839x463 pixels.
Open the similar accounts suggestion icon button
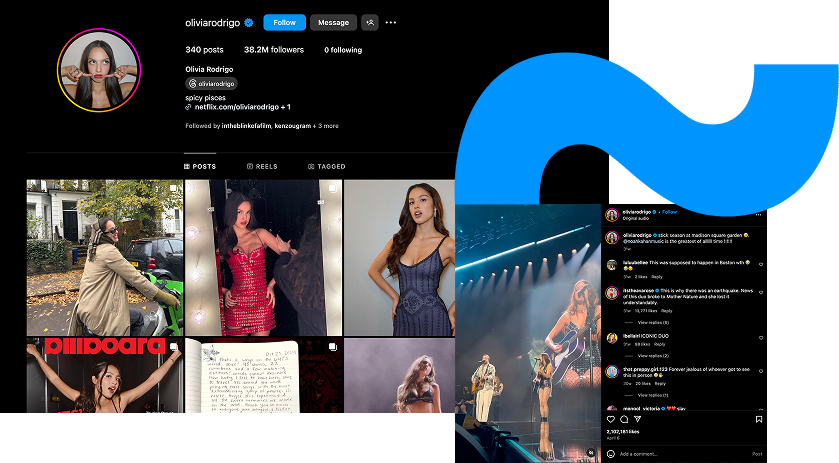click(x=370, y=22)
